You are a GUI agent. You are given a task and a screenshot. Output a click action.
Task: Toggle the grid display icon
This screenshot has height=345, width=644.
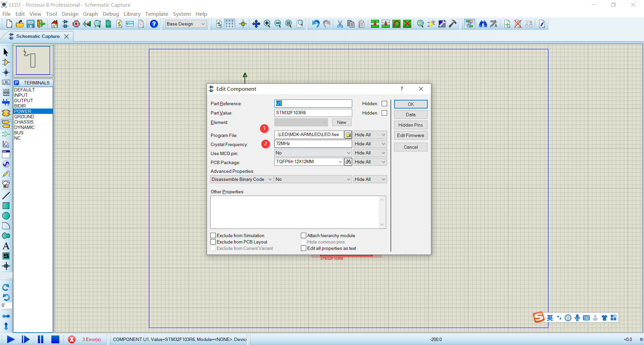coord(229,24)
